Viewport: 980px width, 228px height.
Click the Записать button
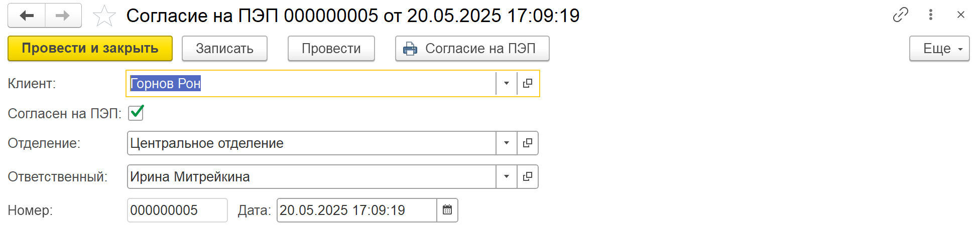[x=224, y=49]
